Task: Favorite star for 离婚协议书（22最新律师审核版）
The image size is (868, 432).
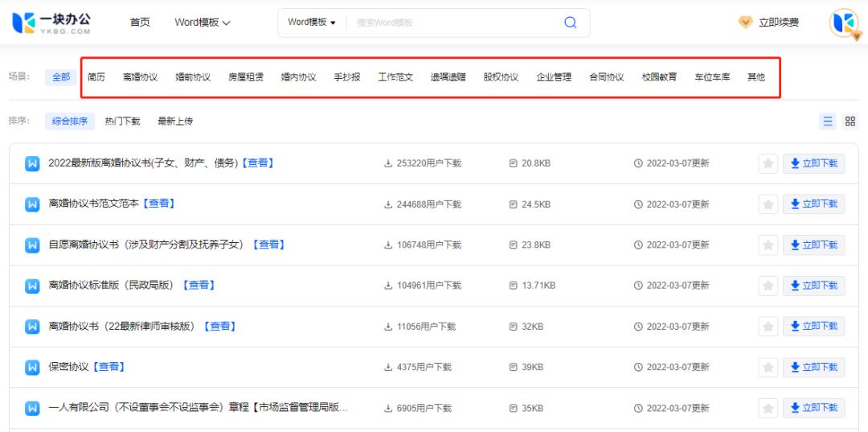Action: tap(768, 327)
